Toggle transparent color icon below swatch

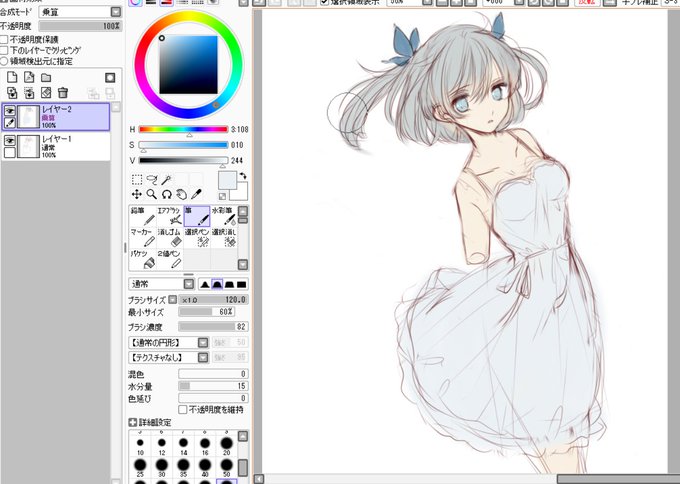(x=222, y=196)
